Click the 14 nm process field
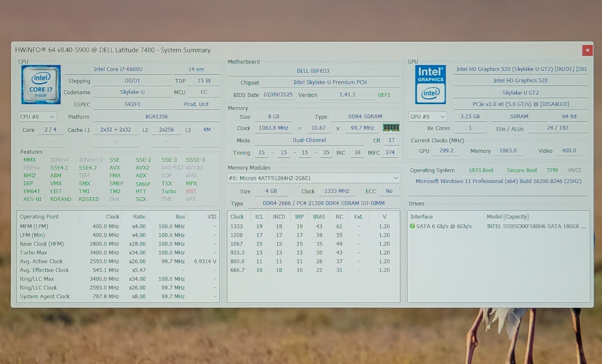602x364 pixels. [196, 69]
